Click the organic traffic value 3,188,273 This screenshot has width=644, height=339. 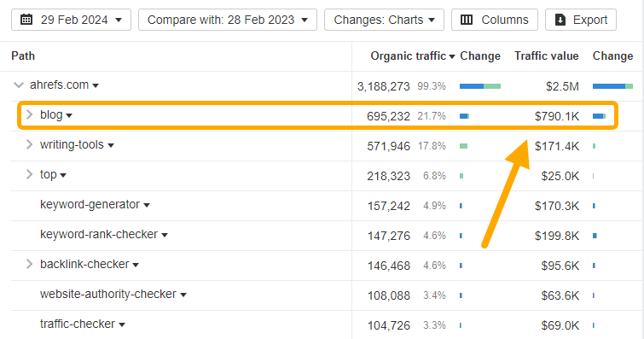[384, 86]
